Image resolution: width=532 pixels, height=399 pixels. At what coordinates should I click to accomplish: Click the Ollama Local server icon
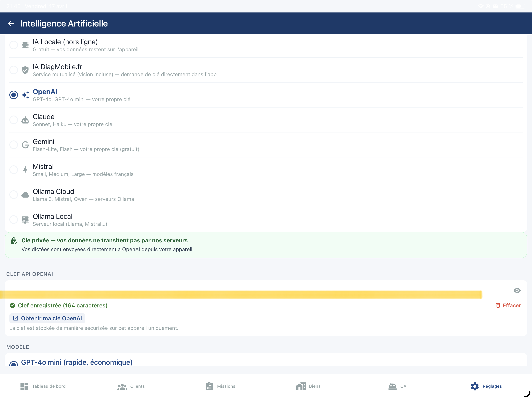(25, 220)
